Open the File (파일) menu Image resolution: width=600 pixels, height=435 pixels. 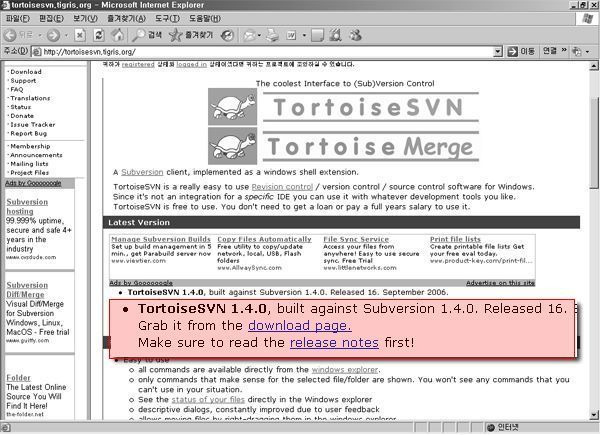click(x=18, y=18)
